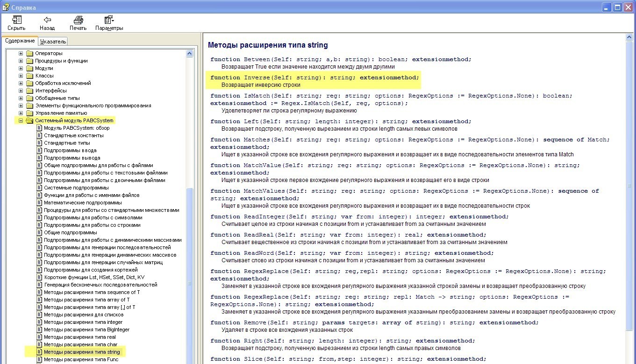The height and width of the screenshot is (364, 636).
Task: Expand the Процедуры и функции node
Action: (21, 61)
